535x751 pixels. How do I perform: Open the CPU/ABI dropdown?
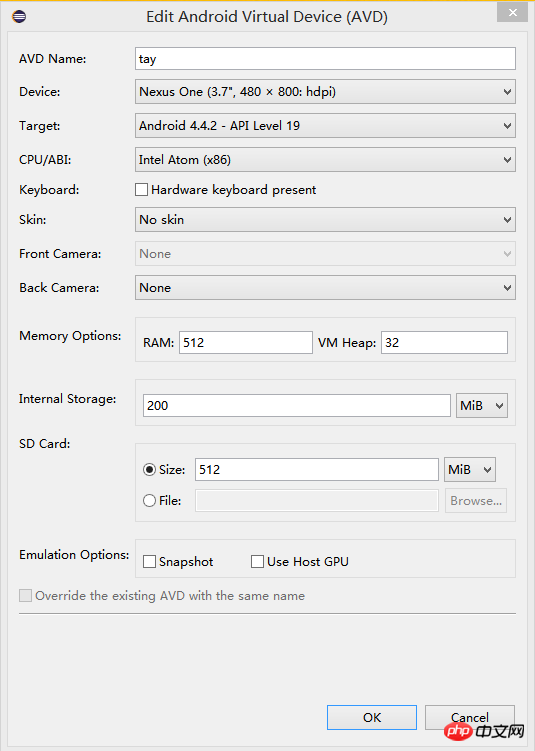(325, 159)
